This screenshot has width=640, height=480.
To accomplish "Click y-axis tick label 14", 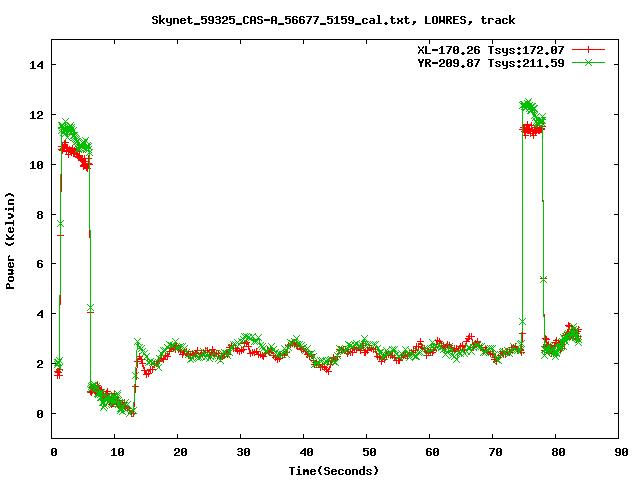I will click(x=36, y=65).
